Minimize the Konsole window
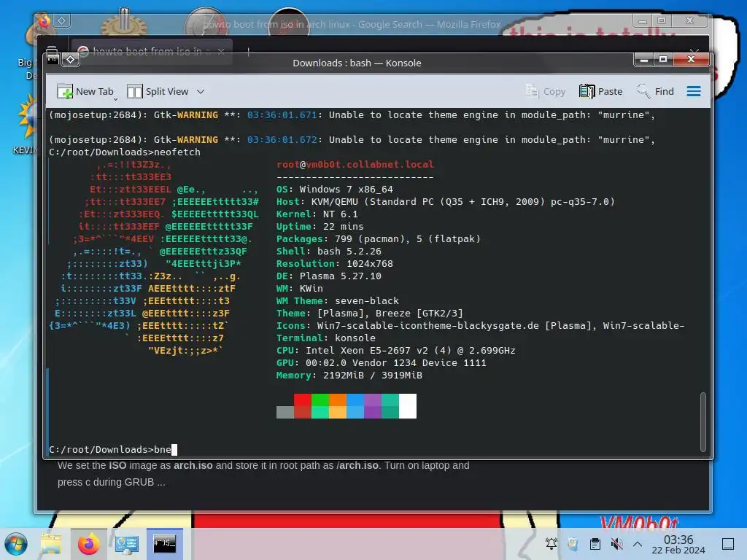Image resolution: width=747 pixels, height=560 pixels. tap(644, 60)
